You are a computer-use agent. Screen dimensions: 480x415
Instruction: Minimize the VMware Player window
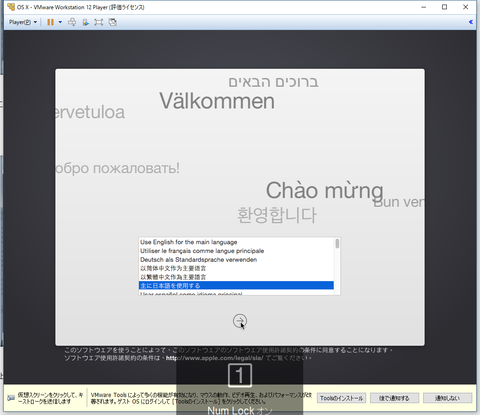424,7
